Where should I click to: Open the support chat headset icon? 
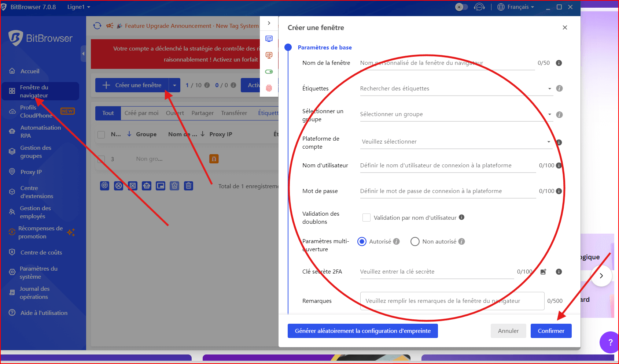tap(479, 7)
